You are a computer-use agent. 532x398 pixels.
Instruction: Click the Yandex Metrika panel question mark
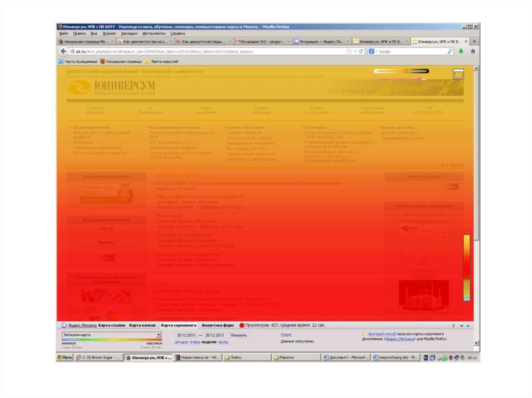click(453, 326)
